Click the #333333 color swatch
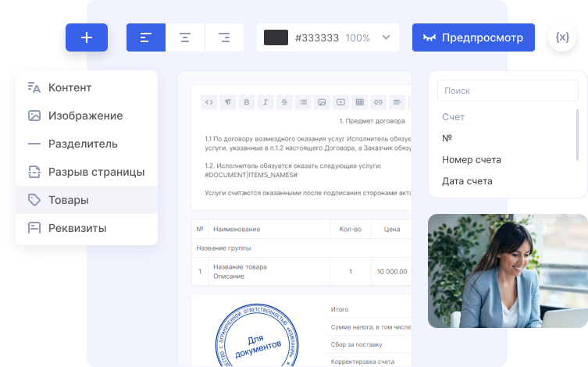The width and height of the screenshot is (588, 367). tap(276, 37)
